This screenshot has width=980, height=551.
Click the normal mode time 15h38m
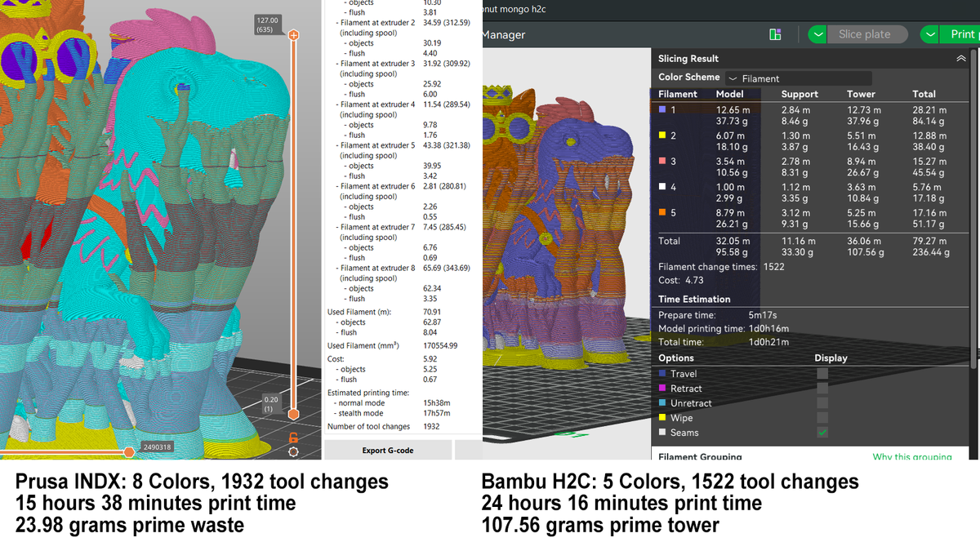[x=437, y=403]
